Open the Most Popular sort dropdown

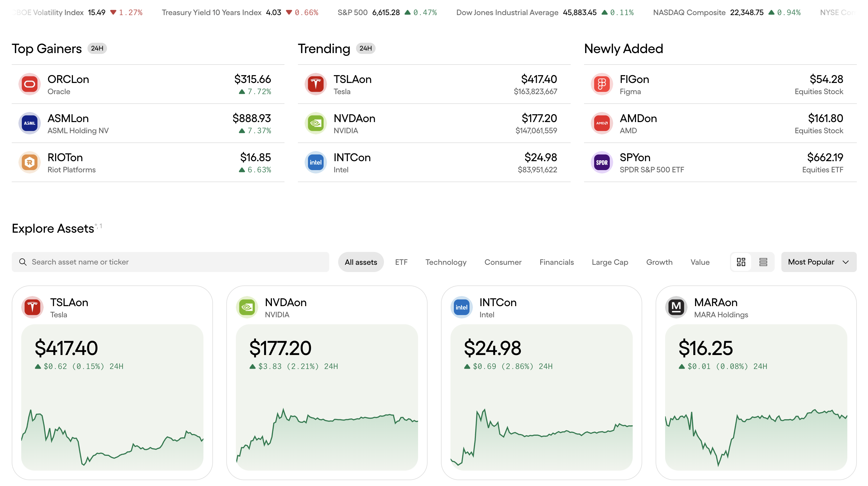click(819, 262)
